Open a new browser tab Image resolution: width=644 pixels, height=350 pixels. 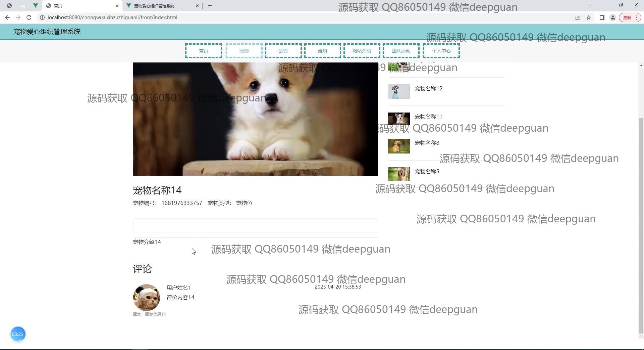click(x=210, y=6)
